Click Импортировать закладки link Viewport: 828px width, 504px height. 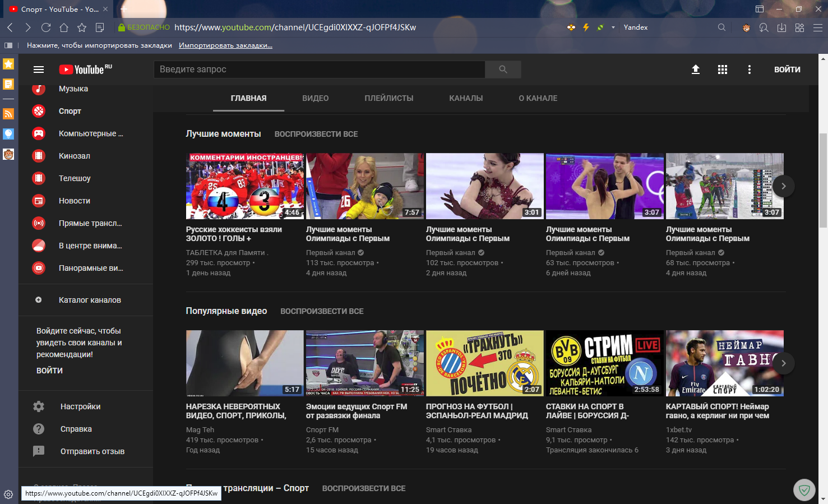pos(225,45)
